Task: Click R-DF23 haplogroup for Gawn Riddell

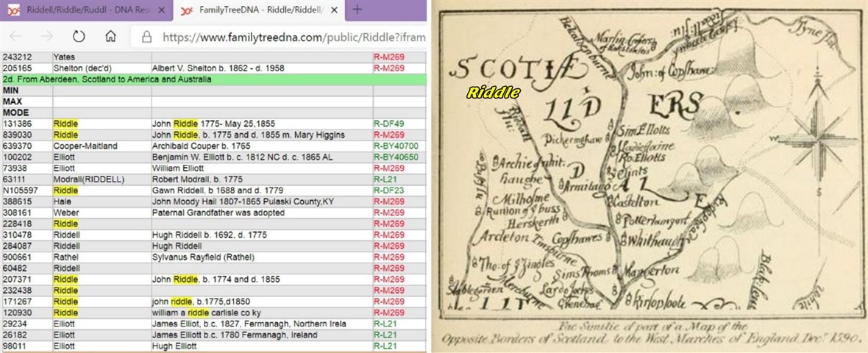Action: point(388,190)
